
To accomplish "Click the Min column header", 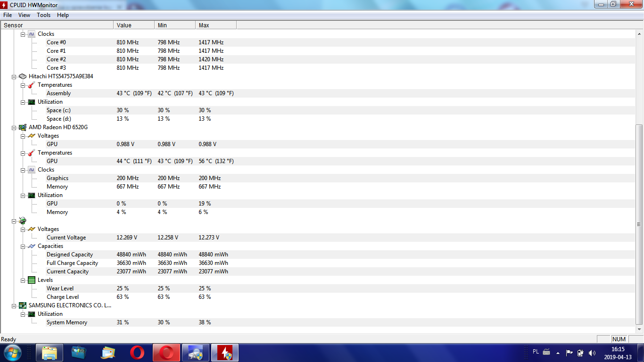I will [175, 25].
